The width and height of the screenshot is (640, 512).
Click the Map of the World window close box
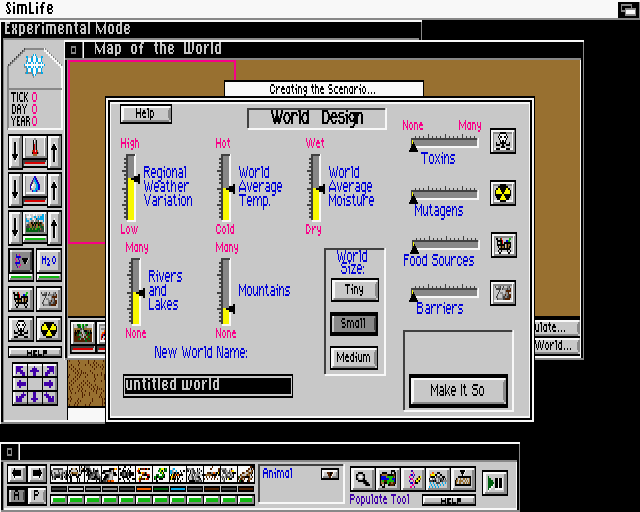coord(73,50)
